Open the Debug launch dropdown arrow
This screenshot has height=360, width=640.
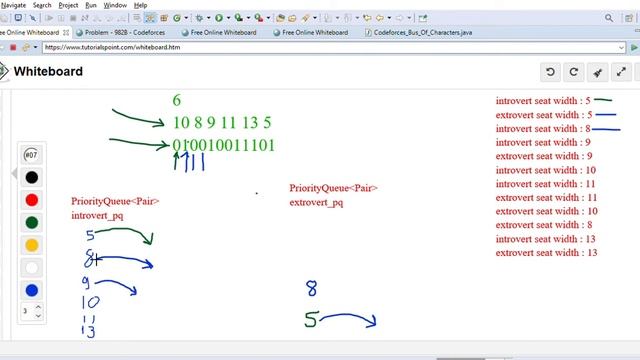coord(209,18)
